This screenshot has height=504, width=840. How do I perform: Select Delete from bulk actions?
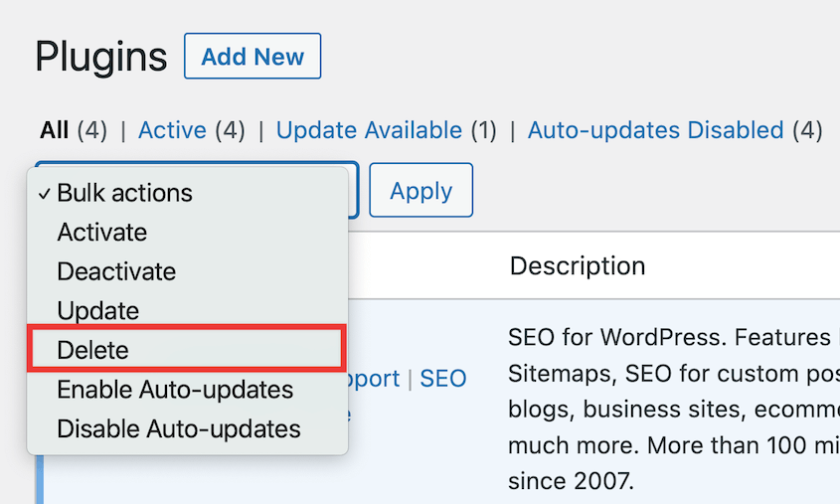[187, 349]
